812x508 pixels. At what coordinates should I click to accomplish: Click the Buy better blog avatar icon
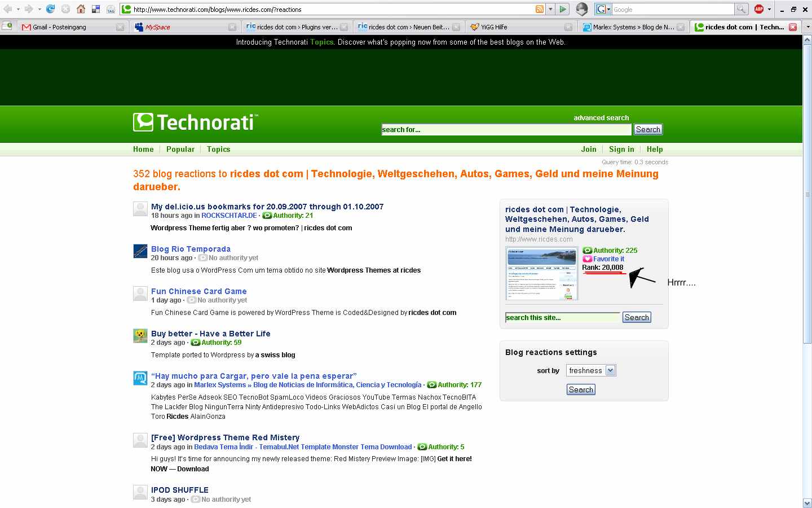pos(140,335)
